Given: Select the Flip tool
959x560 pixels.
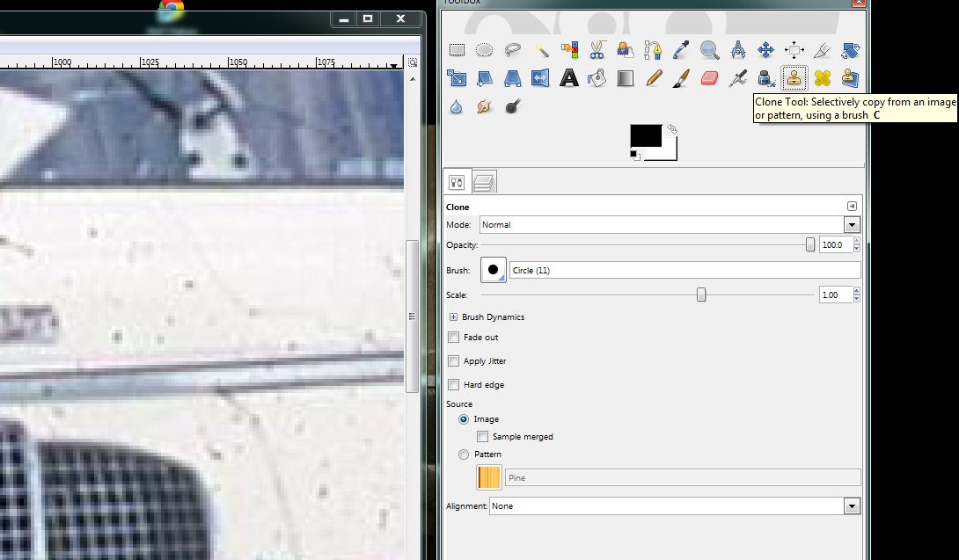Looking at the screenshot, I should 541,78.
